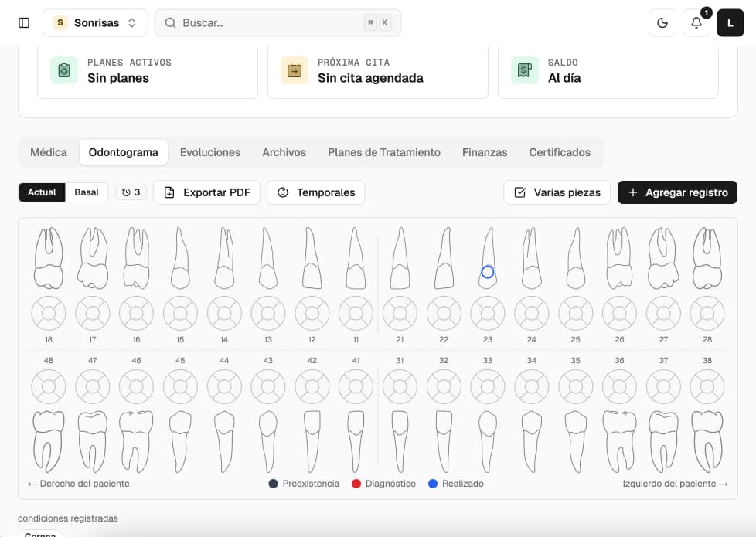Click the Planes Activos clipboard icon

pos(64,70)
